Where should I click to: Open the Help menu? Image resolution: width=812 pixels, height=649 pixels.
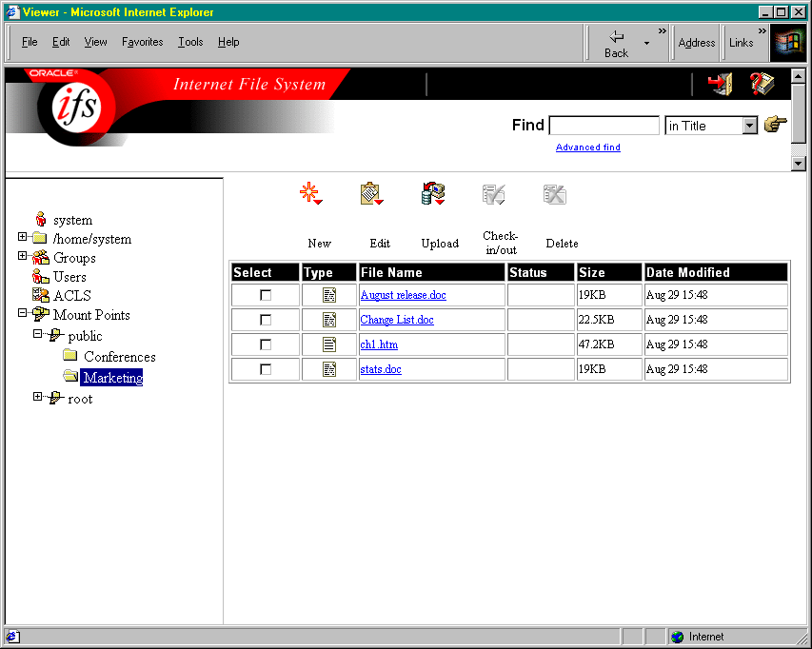228,42
